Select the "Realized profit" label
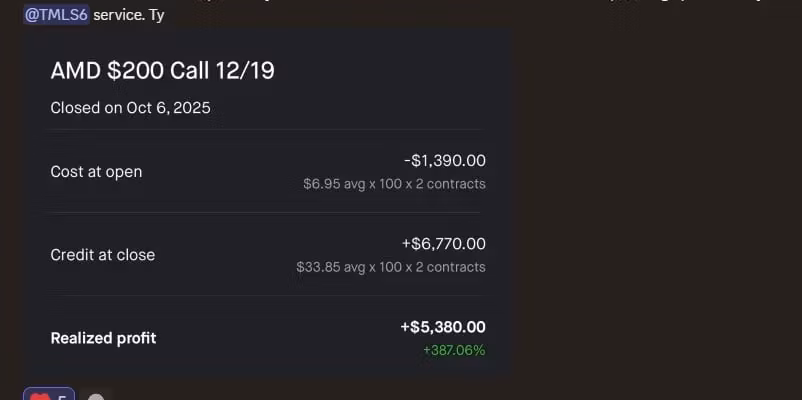 coord(103,338)
